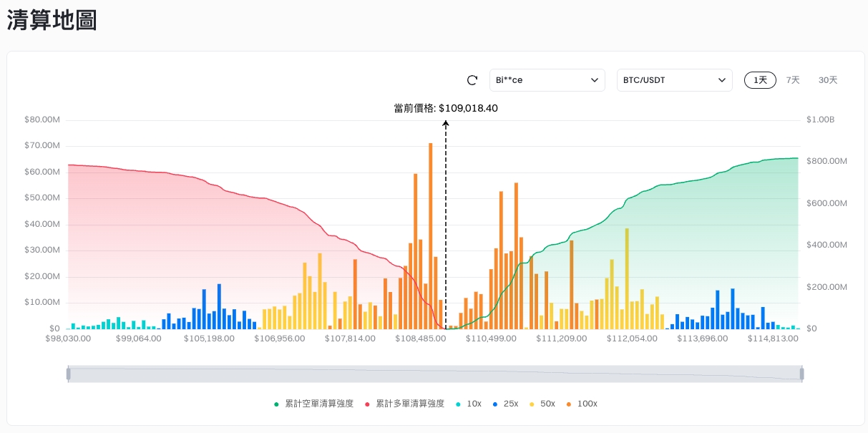This screenshot has height=433, width=868.
Task: Switch to the 30天 time range
Action: pos(828,80)
